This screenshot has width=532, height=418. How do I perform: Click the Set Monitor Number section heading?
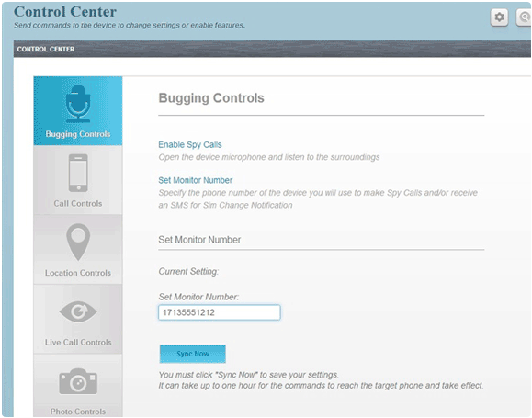click(199, 240)
